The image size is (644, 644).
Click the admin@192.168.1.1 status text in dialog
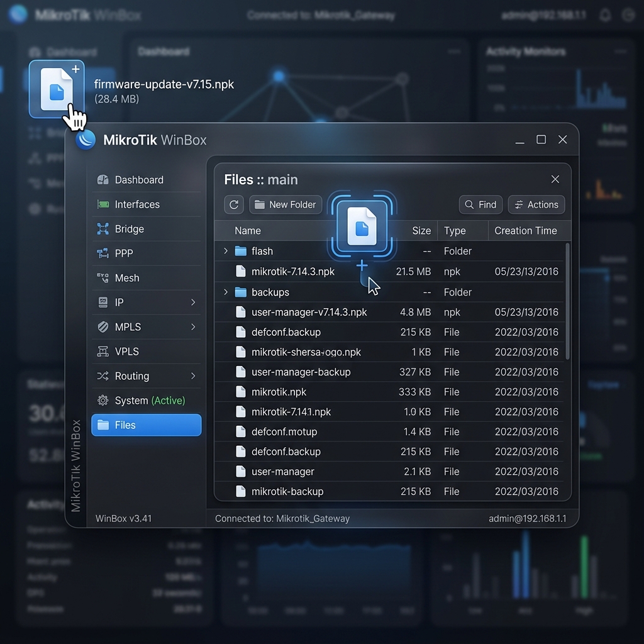(x=528, y=518)
